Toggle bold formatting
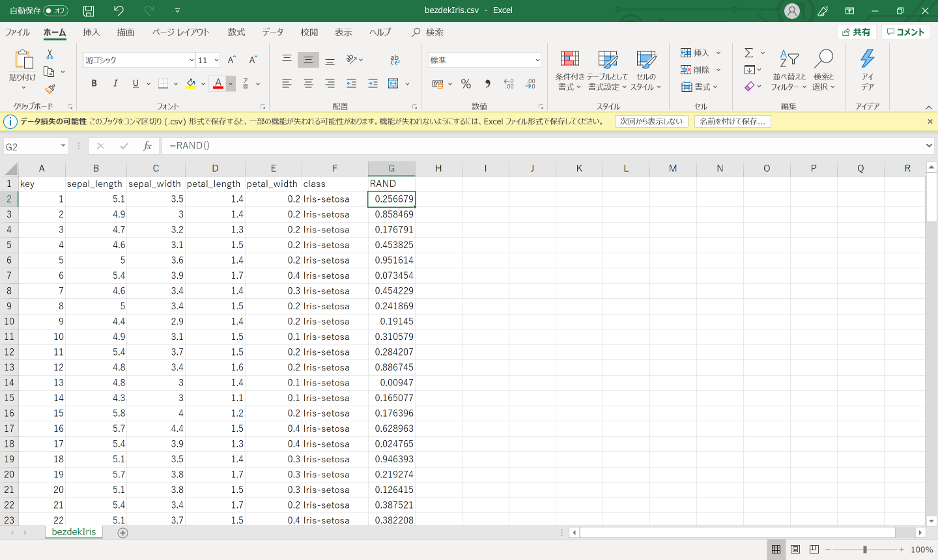The image size is (938, 560). (x=94, y=83)
